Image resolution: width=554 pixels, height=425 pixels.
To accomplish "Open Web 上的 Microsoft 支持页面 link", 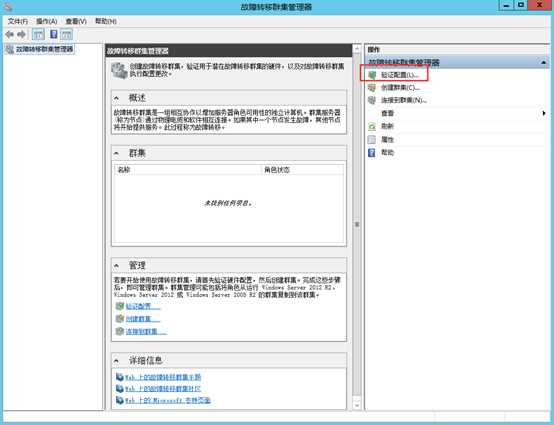I will 168,400.
